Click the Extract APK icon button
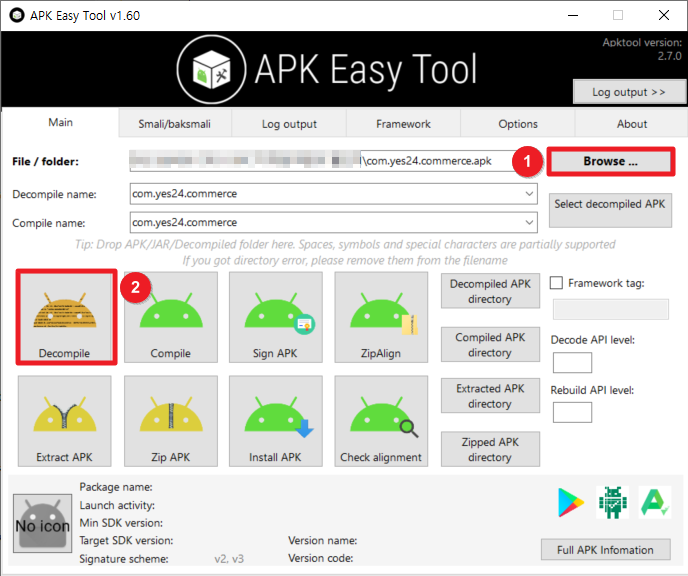688x576 pixels. pos(64,421)
